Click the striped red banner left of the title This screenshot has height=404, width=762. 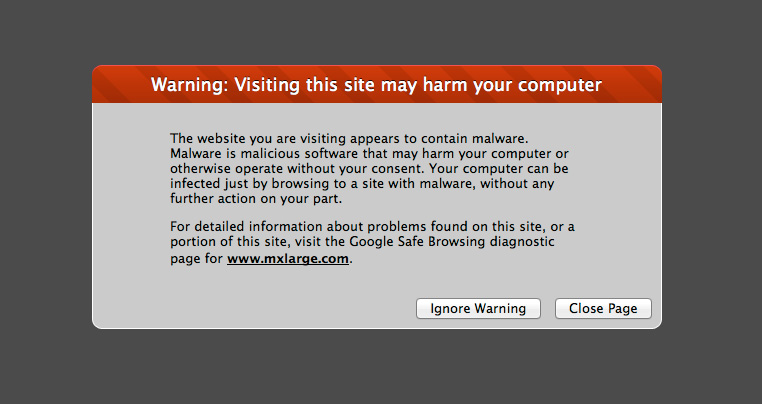click(121, 85)
